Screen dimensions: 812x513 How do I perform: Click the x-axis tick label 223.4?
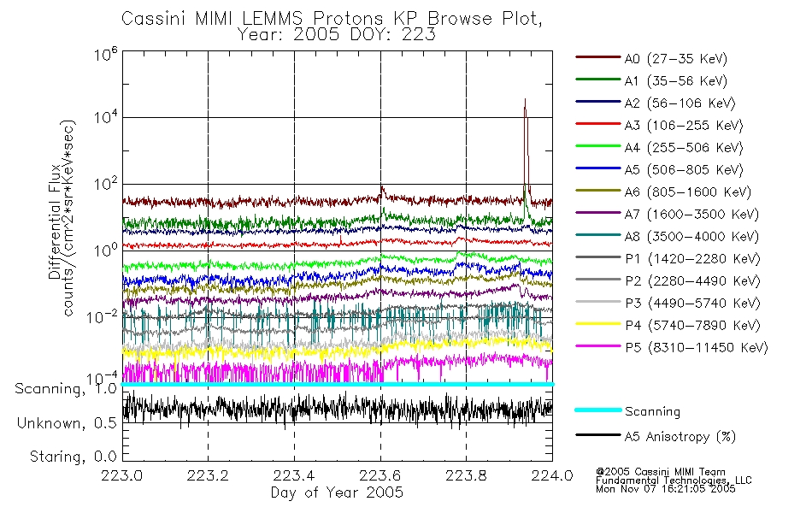[294, 475]
